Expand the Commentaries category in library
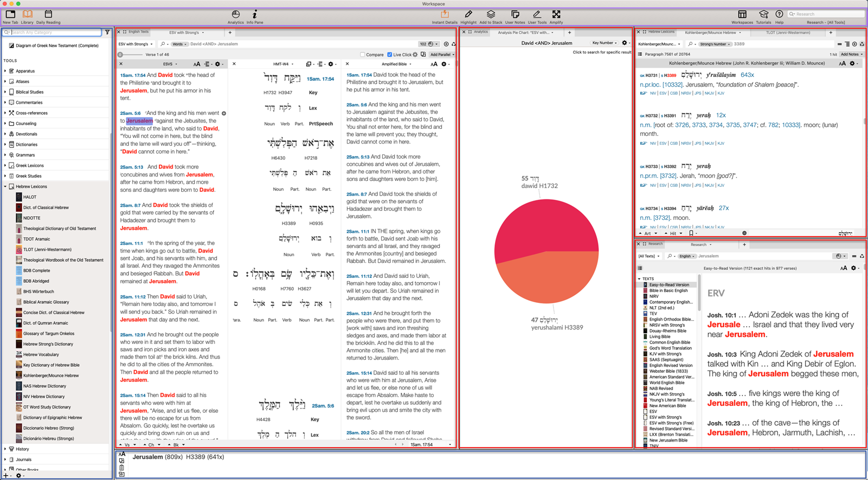 point(5,102)
